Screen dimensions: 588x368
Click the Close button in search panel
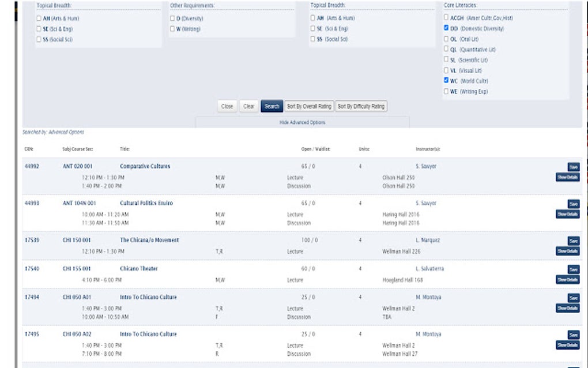pyautogui.click(x=227, y=106)
